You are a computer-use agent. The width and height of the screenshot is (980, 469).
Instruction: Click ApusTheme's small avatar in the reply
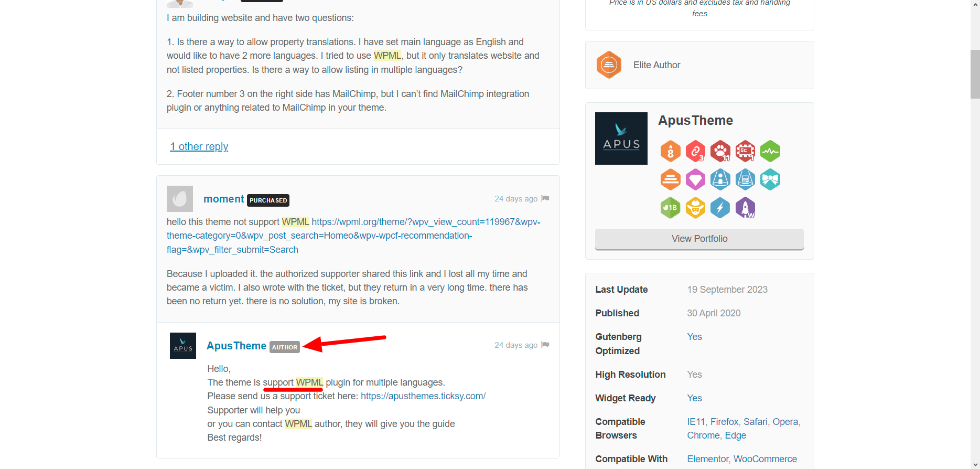coord(183,346)
